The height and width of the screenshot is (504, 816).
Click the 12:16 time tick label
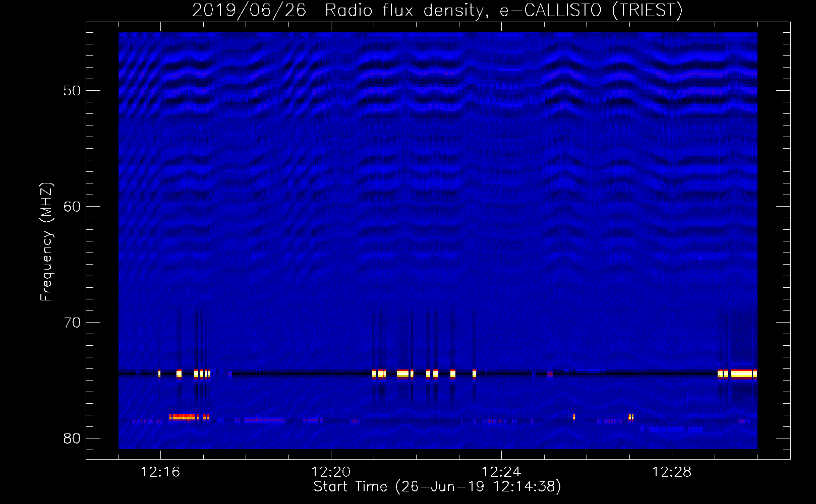click(x=160, y=472)
